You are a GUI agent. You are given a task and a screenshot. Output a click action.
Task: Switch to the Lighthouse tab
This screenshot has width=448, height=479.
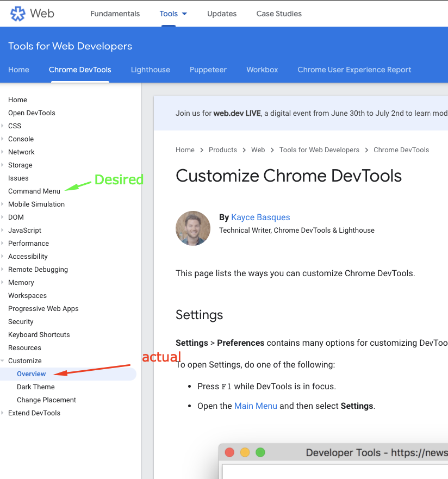(x=150, y=70)
